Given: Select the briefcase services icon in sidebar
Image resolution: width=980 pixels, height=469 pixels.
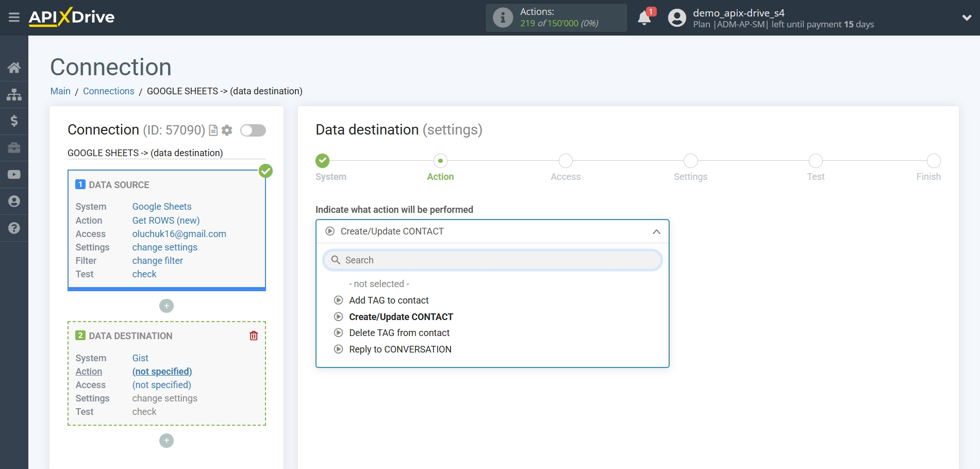Looking at the screenshot, I should tap(14, 148).
